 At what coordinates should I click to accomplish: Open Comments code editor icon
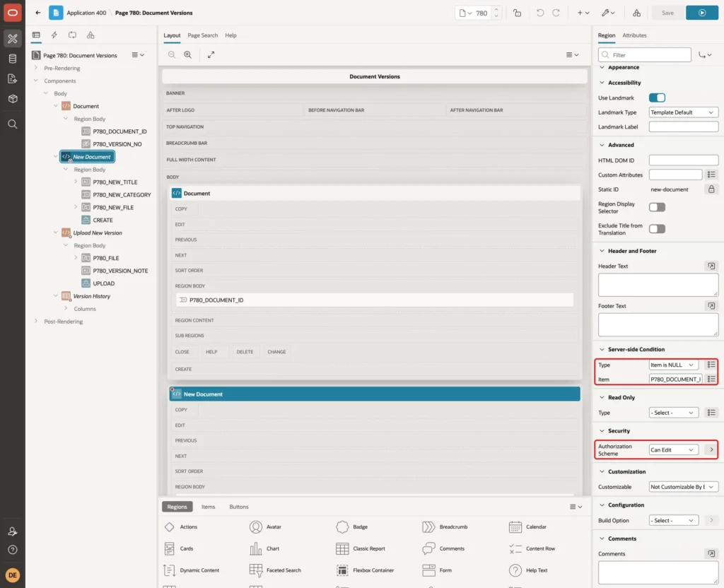tap(711, 553)
